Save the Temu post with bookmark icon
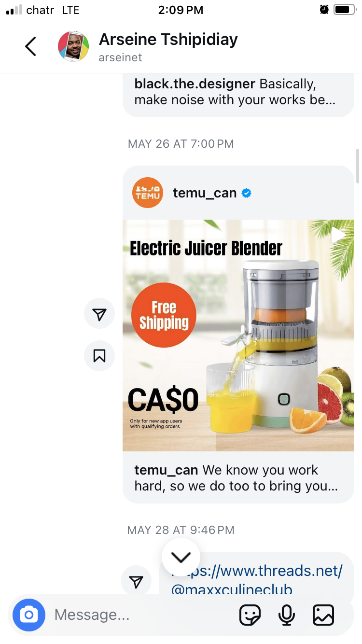Viewport: 362px width, 644px height. pos(99,356)
